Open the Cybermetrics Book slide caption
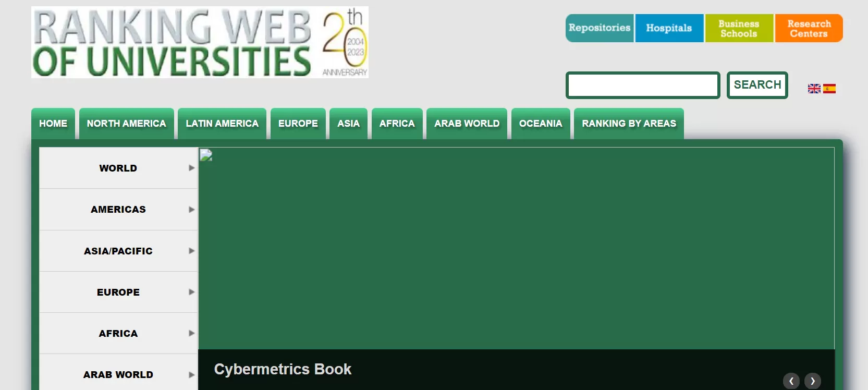 pyautogui.click(x=283, y=369)
